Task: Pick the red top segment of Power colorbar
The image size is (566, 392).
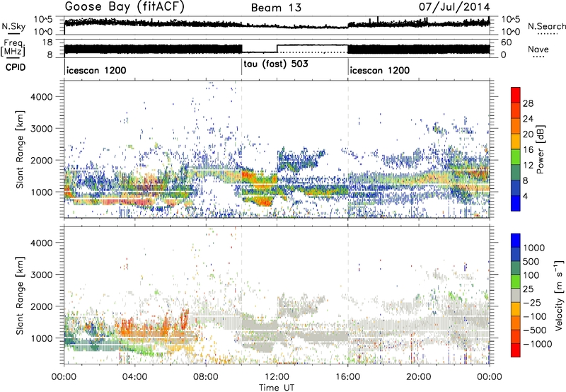Action: point(516,95)
